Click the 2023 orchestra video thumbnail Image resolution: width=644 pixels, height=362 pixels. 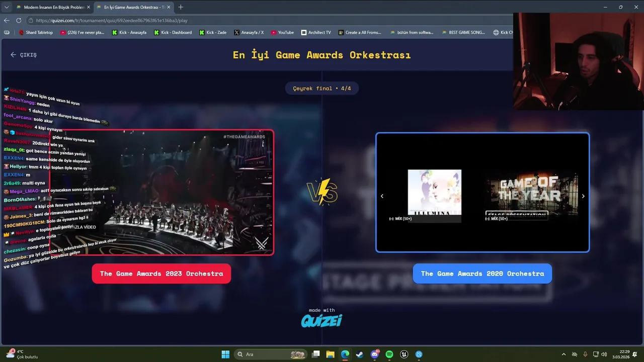162,193
